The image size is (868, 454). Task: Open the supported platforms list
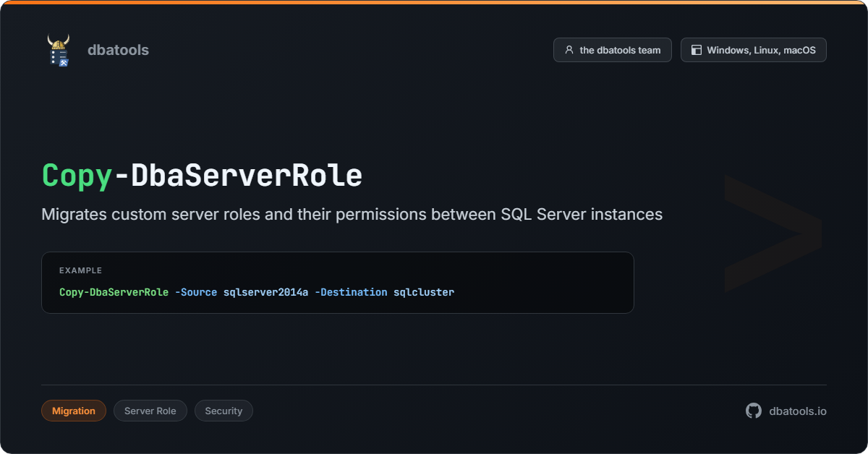coord(753,50)
